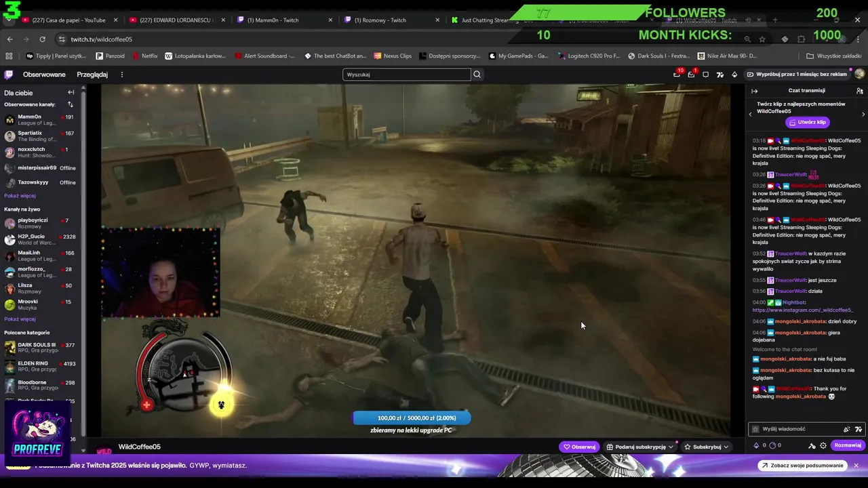The image size is (868, 488).
Task: Open Mamm0n channel in sidebar
Action: point(40,120)
